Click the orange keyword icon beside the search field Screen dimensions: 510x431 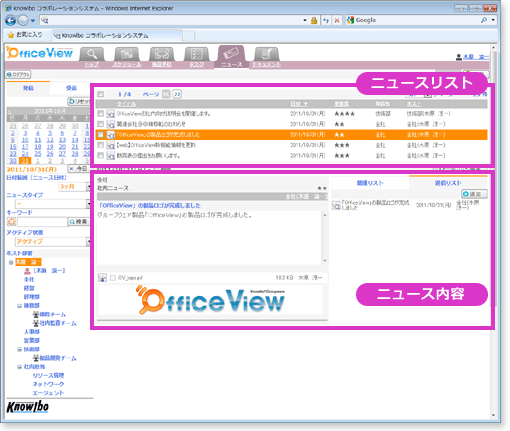pos(11,222)
